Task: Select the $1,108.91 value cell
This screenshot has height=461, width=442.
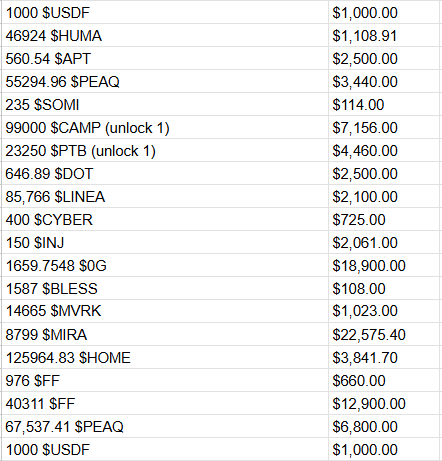Action: pyautogui.click(x=384, y=35)
